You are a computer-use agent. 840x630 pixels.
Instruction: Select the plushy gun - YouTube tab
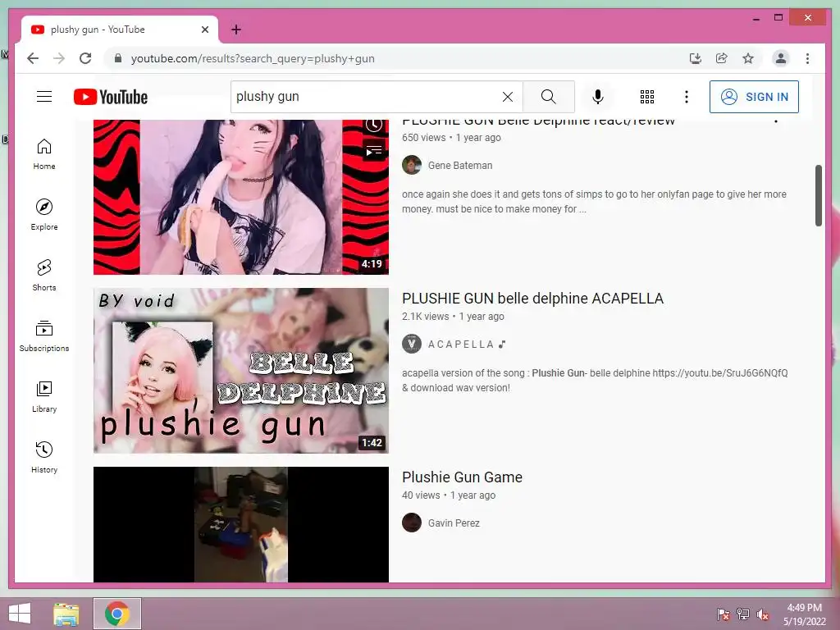pyautogui.click(x=120, y=30)
